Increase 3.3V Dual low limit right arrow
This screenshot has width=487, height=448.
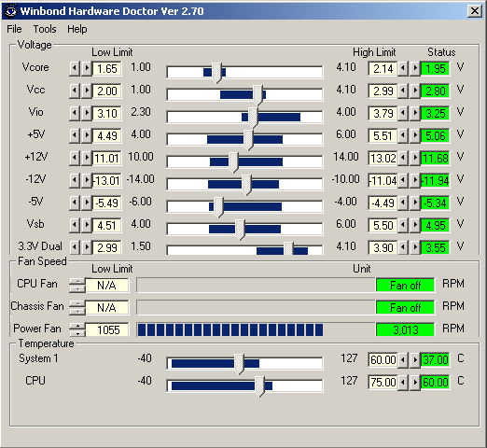[87, 247]
